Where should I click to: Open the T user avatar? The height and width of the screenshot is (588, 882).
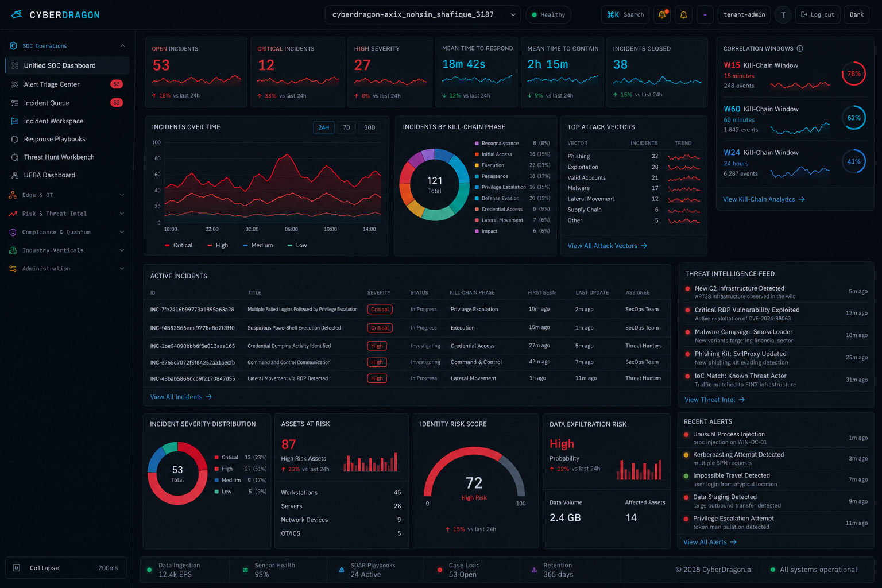(x=783, y=15)
